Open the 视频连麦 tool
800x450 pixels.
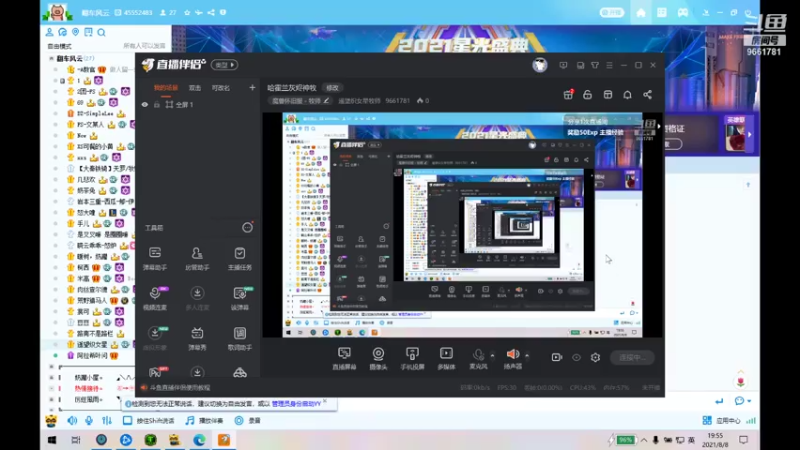[x=155, y=298]
